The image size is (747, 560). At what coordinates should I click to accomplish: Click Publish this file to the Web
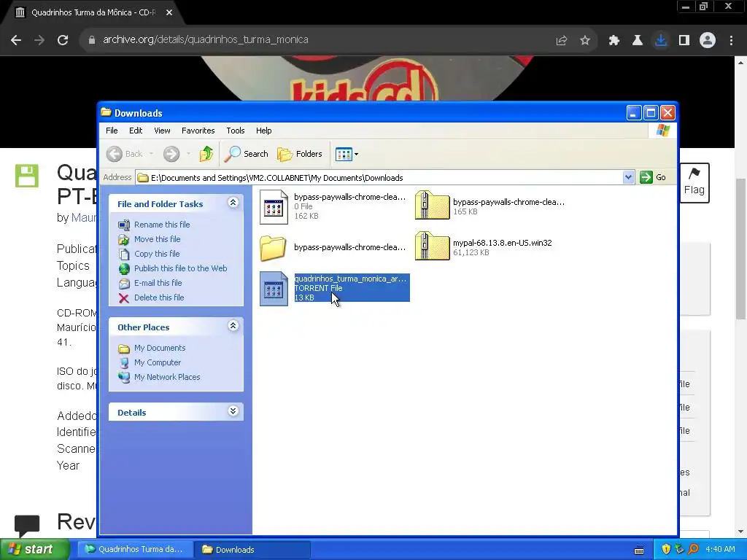(181, 268)
